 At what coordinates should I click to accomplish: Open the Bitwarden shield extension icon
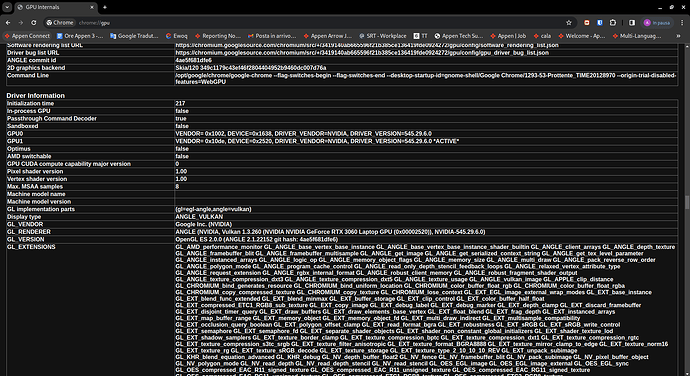[599, 22]
